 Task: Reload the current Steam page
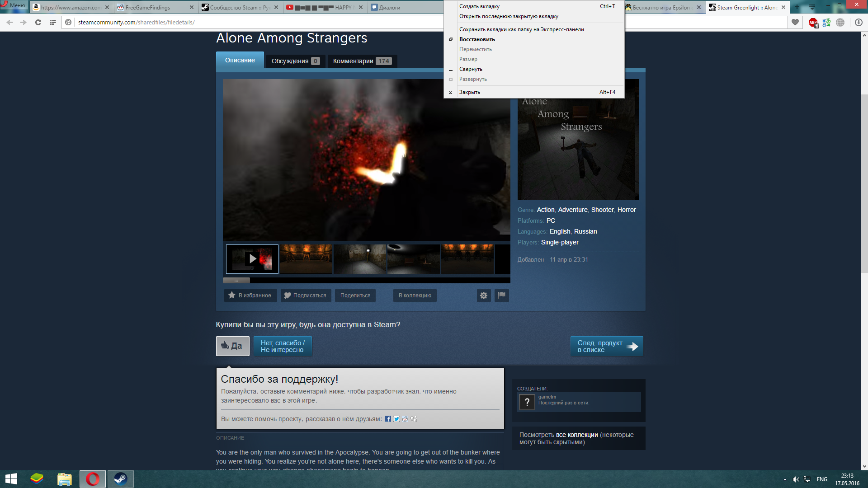(x=38, y=22)
